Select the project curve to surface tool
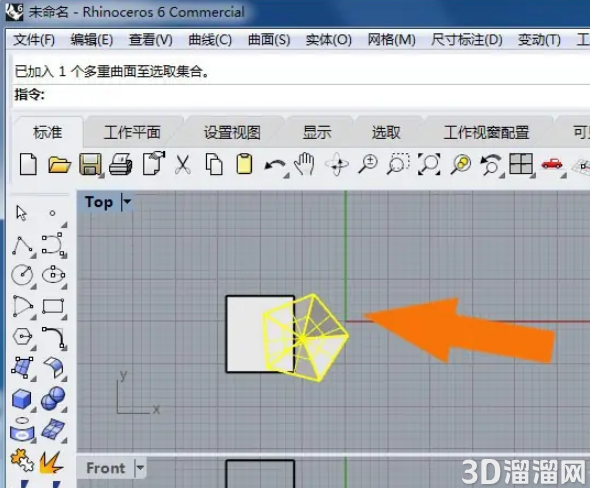 [23, 429]
